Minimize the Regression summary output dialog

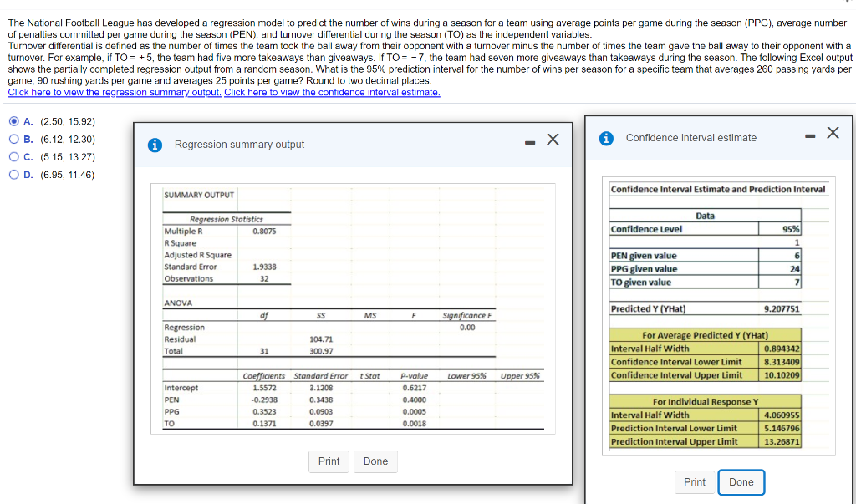coord(528,141)
